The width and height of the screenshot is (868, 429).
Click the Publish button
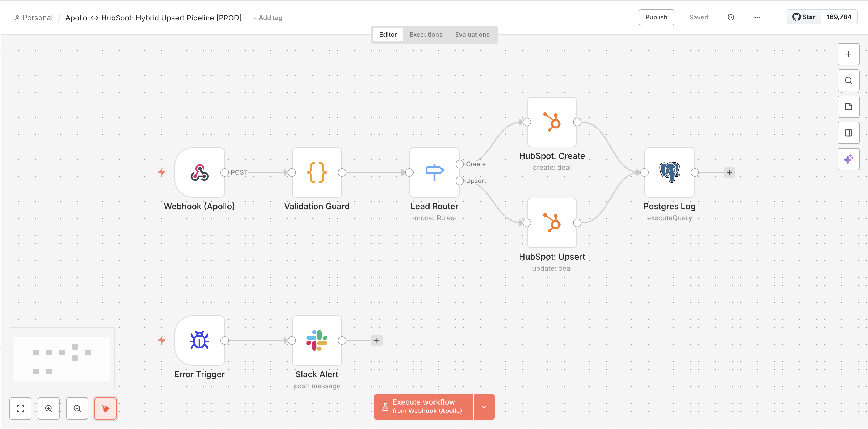(x=656, y=17)
